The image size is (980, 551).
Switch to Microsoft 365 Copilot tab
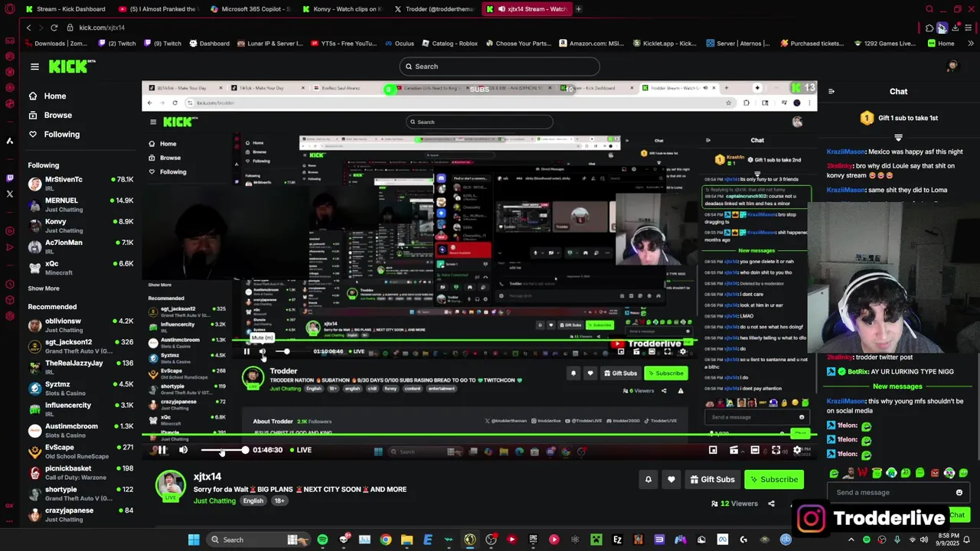click(x=250, y=9)
